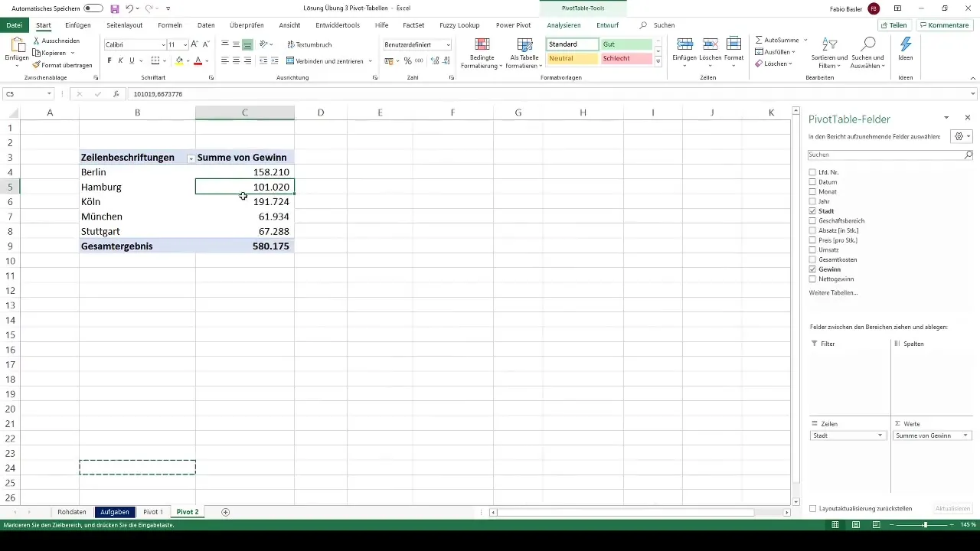Click the Ideen lightning icon
The image size is (980, 551).
click(x=906, y=45)
